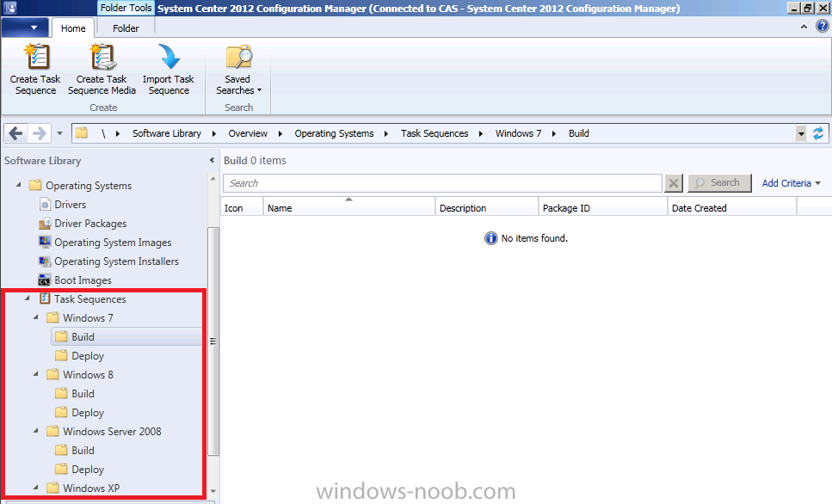Switch to Folder ribbon tab
This screenshot has width=832, height=504.
pos(126,28)
